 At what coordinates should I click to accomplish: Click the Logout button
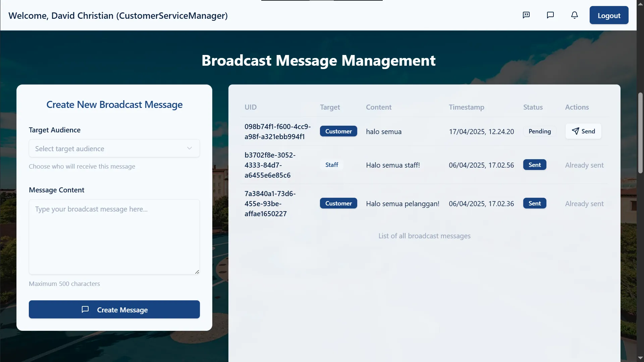[609, 15]
